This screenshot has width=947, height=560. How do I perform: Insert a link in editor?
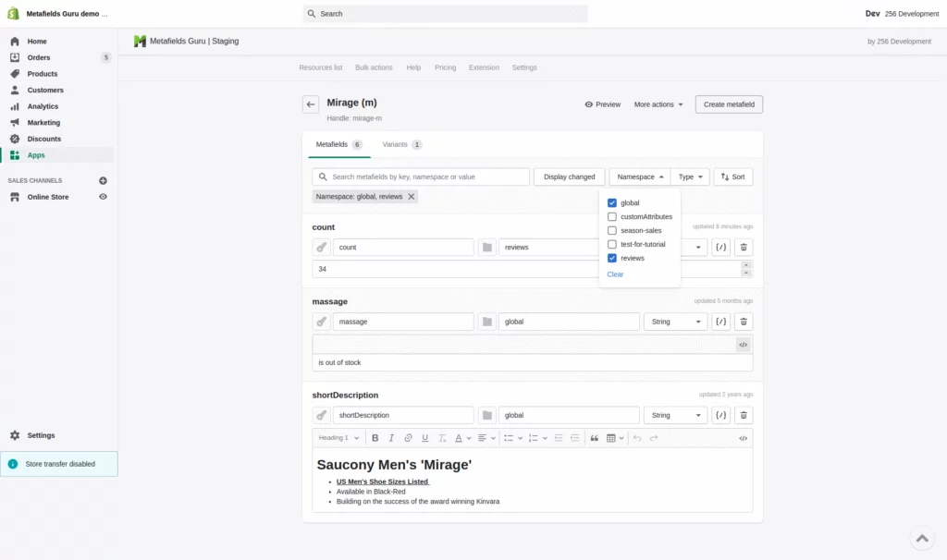pos(408,438)
